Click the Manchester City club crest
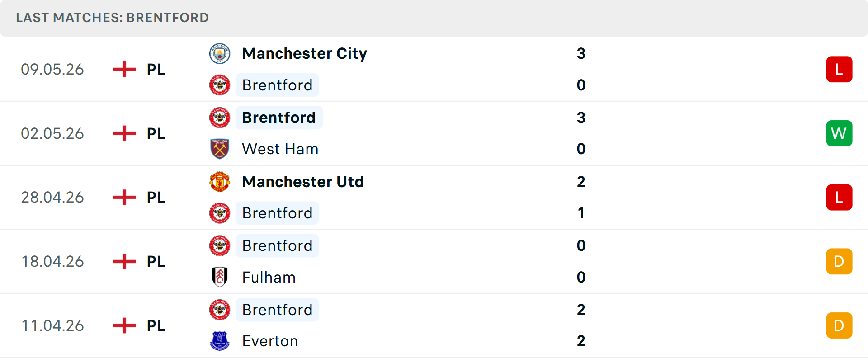Viewport: 868px width, 358px height. coord(220,54)
